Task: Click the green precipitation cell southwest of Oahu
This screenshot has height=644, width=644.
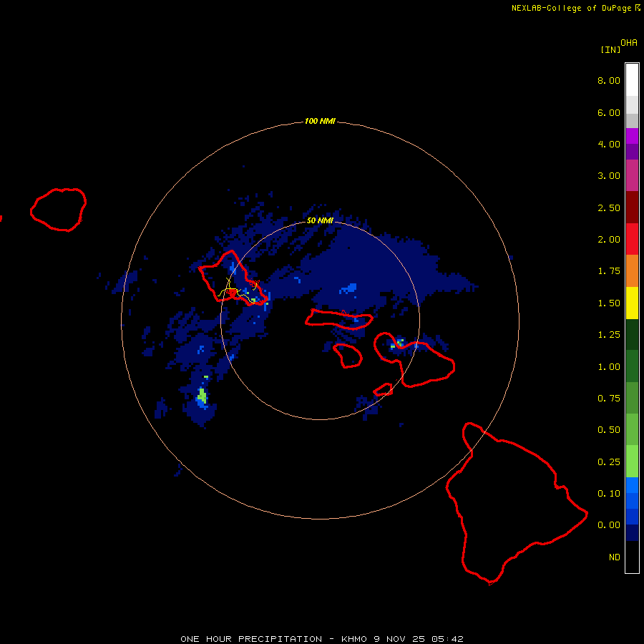Action: (202, 396)
